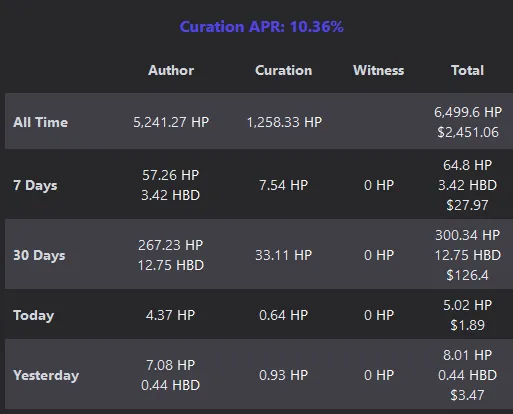
Task: Click the 33.11 HP curation value
Action: (284, 255)
